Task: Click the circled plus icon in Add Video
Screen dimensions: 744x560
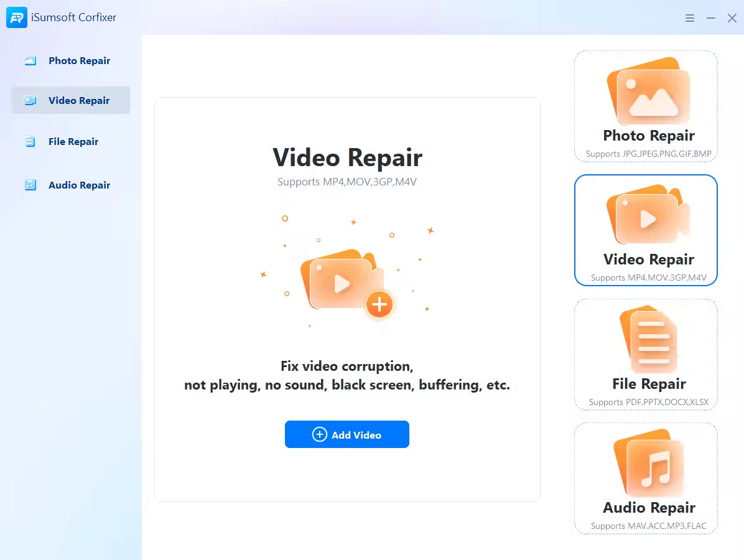Action: tap(319, 434)
